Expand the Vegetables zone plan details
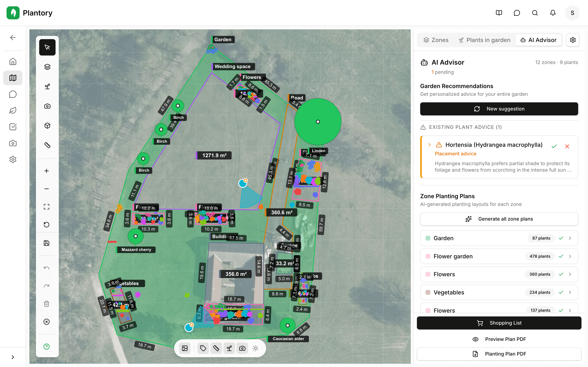The image size is (588, 367). 570,292
